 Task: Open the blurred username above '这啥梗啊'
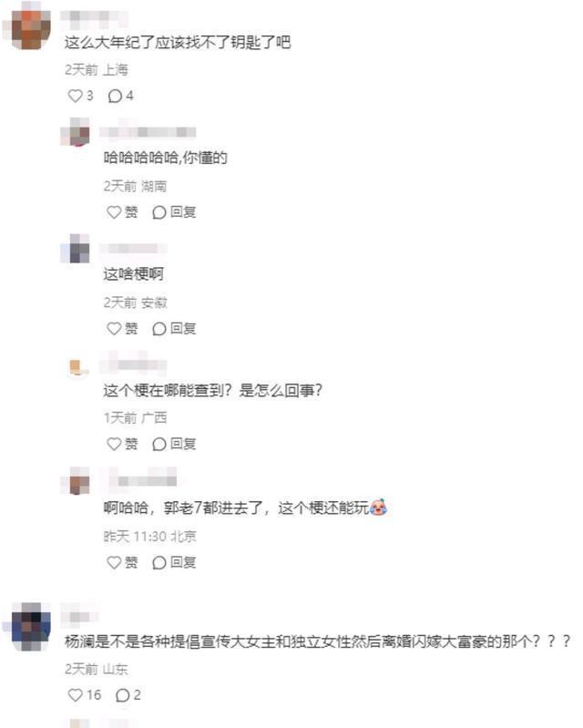133,249
